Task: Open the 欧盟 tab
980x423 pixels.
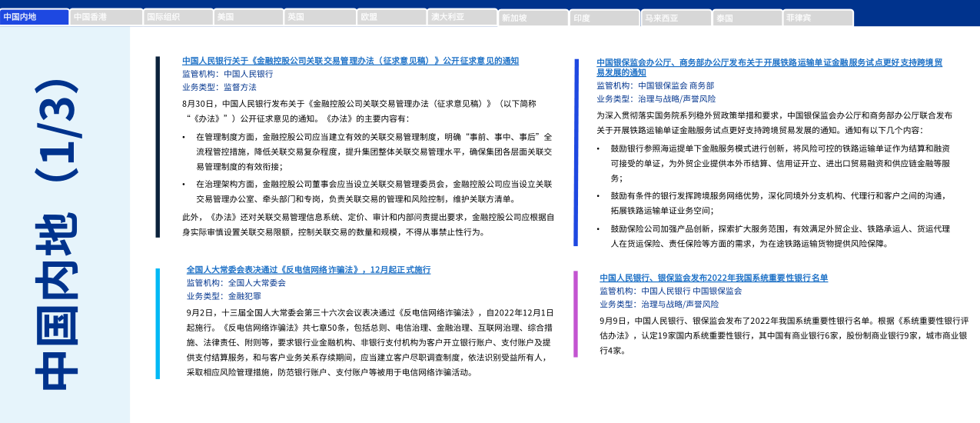Action: [x=390, y=17]
